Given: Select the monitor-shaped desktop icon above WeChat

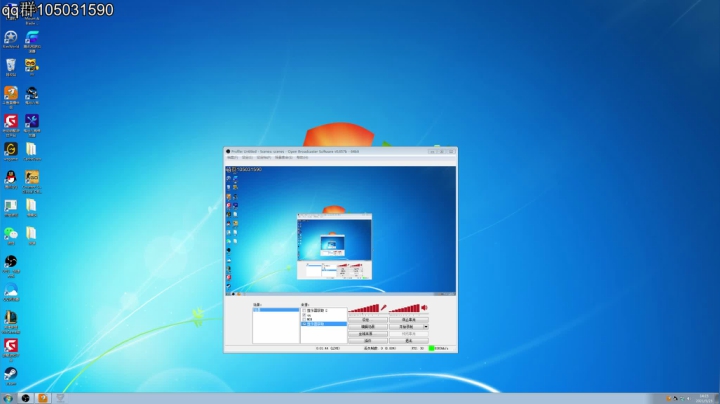Looking at the screenshot, I should 11,206.
